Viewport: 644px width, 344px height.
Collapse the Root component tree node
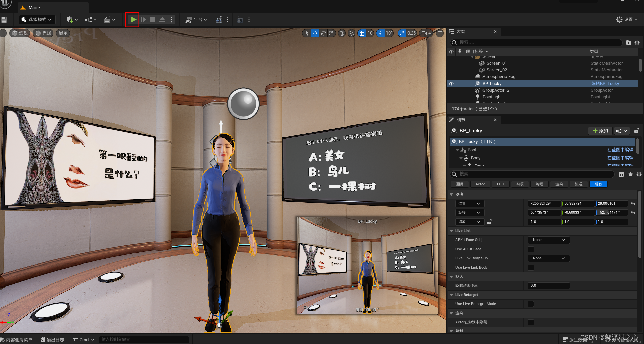(457, 150)
